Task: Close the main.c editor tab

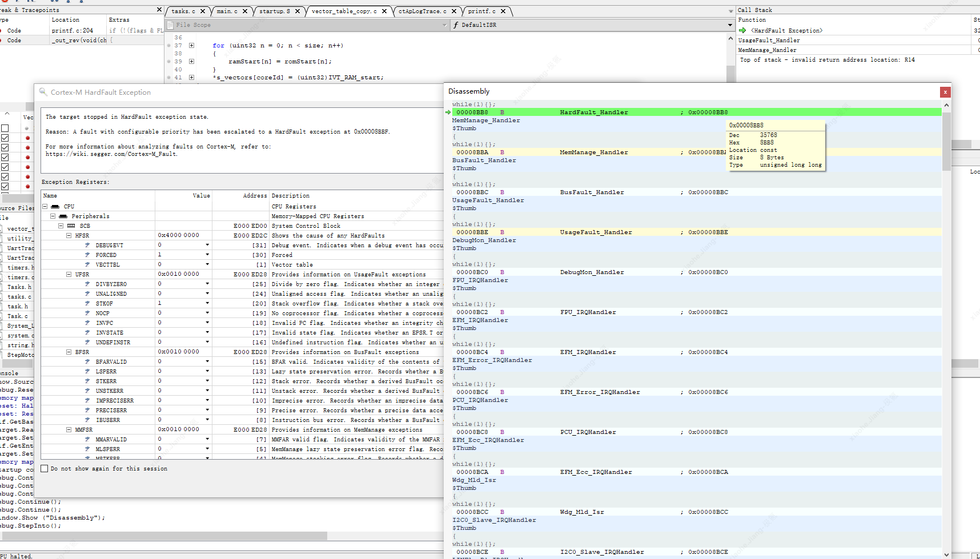Action: 245,11
